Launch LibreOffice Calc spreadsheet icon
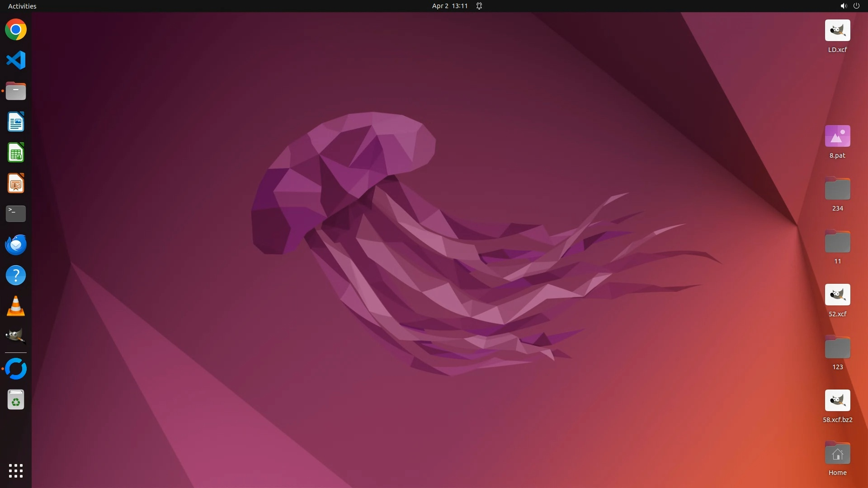Viewport: 868px width, 488px height. tap(16, 153)
